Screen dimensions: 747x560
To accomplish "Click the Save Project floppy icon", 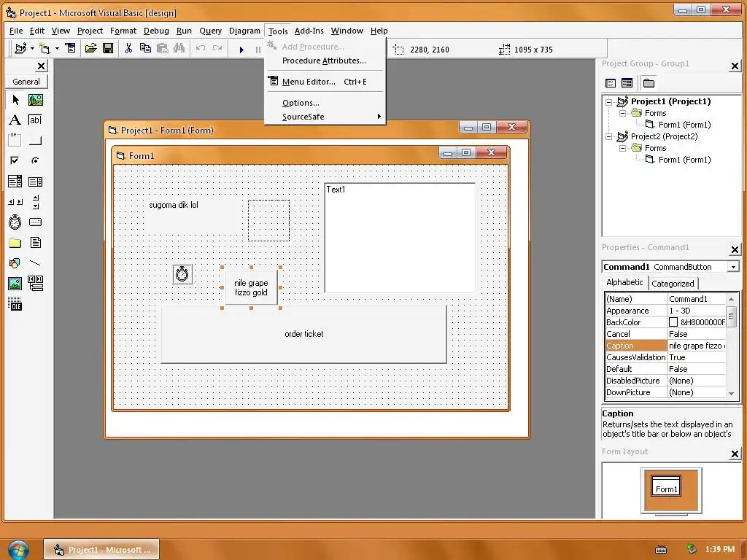I will point(108,48).
